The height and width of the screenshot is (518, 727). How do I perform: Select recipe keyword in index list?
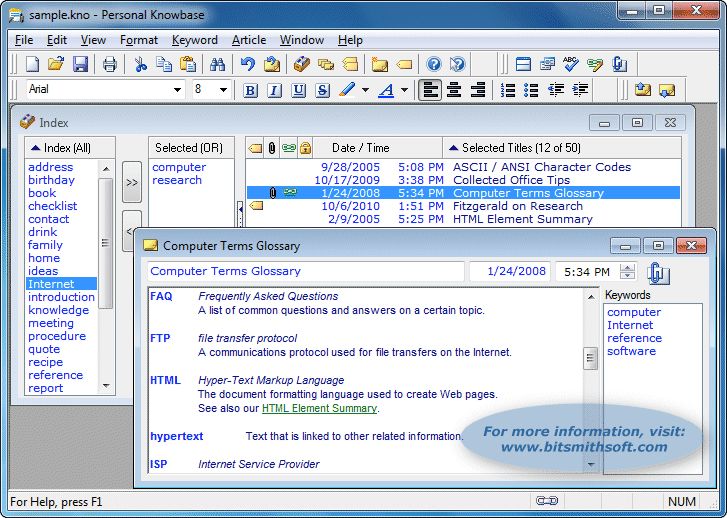pos(45,362)
